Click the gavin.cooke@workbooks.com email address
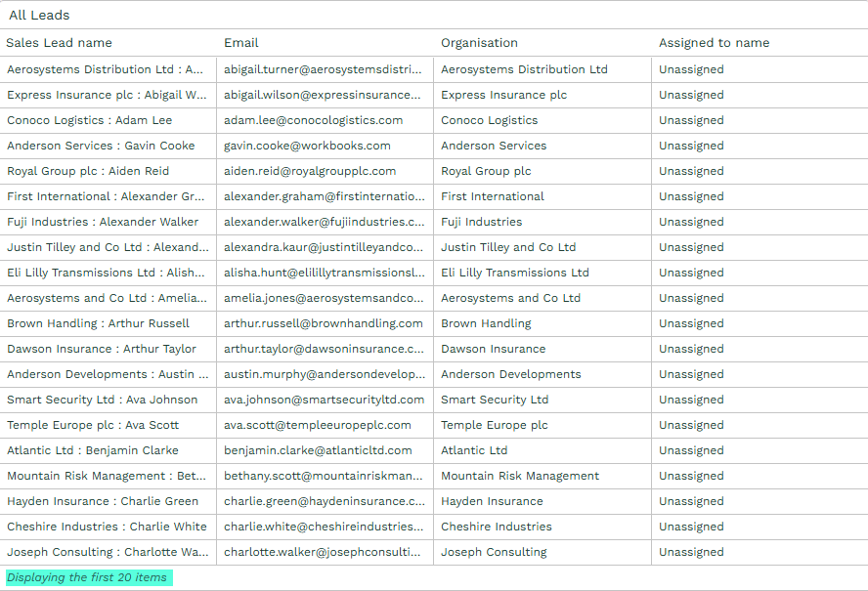Screen dimensions: 868x591 (307, 146)
